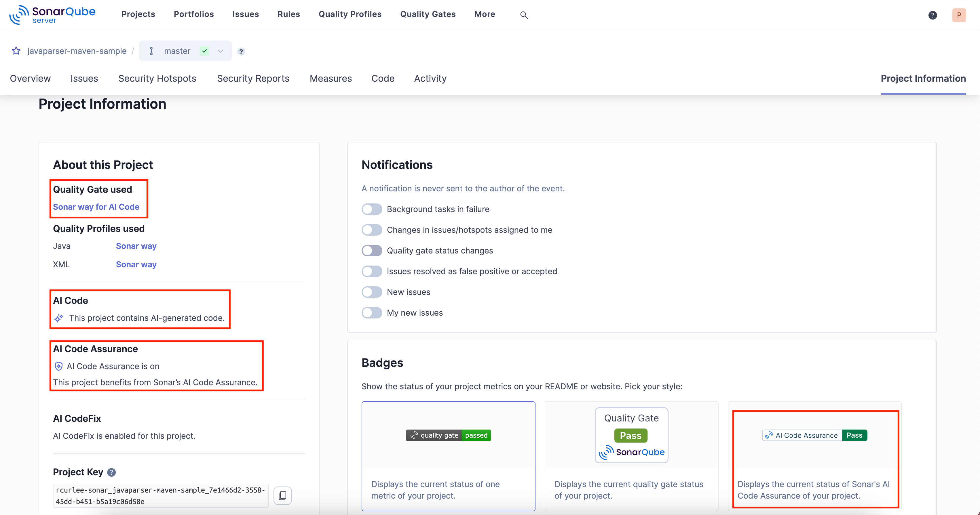Open the user avatar P menu
Image resolution: width=980 pixels, height=515 pixels.
(959, 15)
